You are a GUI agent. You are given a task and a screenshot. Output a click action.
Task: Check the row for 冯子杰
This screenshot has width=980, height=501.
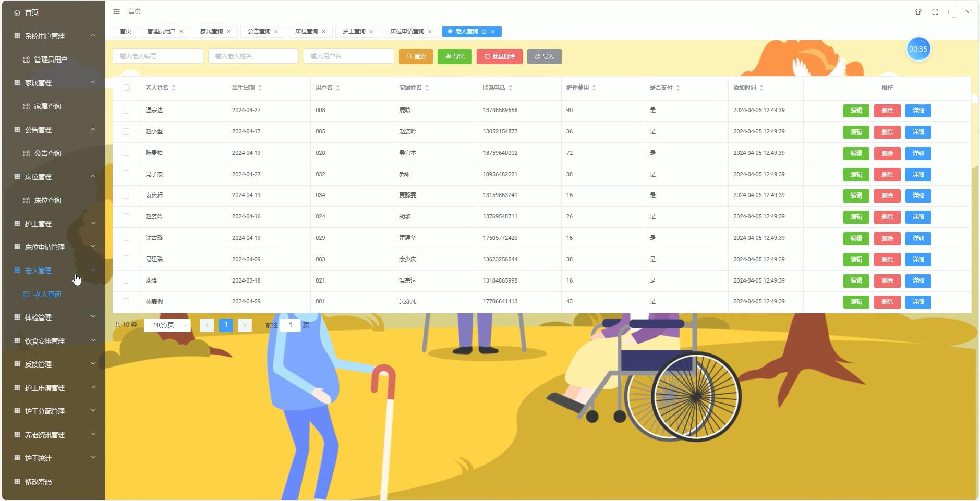(126, 174)
